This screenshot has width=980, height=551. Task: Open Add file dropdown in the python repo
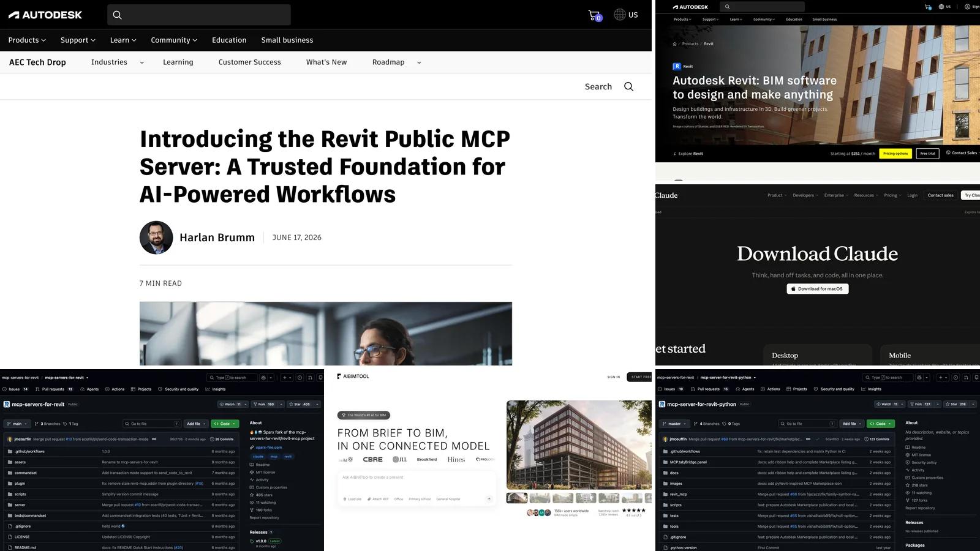point(851,424)
